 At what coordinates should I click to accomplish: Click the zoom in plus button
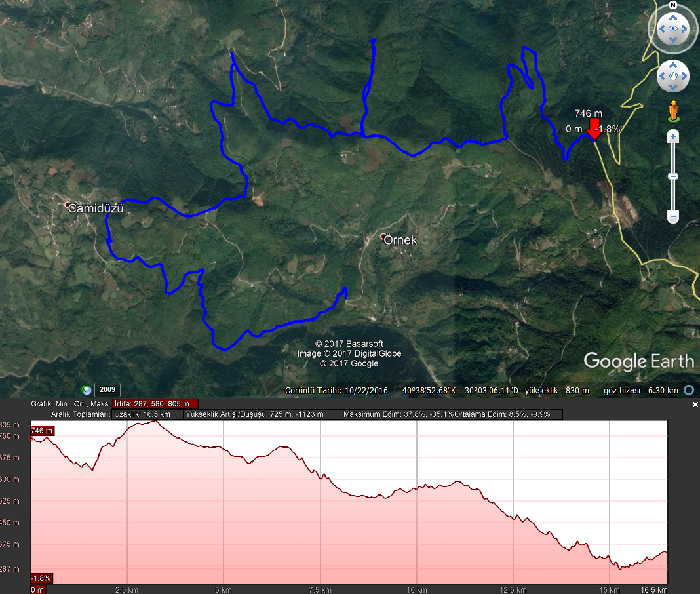coord(672,137)
